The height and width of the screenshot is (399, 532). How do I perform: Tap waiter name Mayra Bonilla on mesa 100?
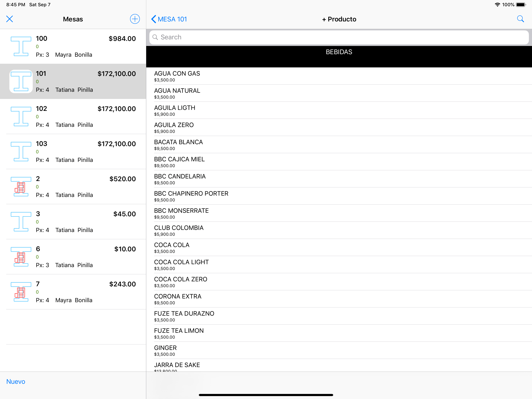coord(74,55)
